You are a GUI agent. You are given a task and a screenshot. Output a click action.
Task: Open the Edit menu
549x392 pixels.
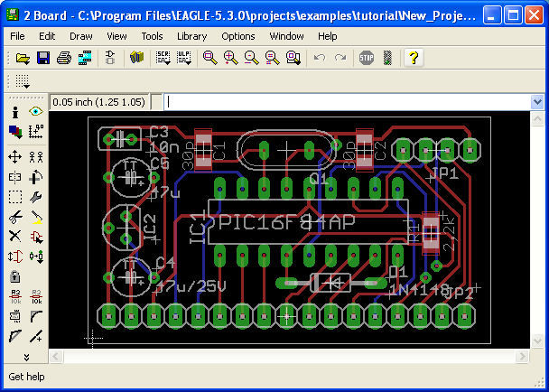click(x=47, y=36)
